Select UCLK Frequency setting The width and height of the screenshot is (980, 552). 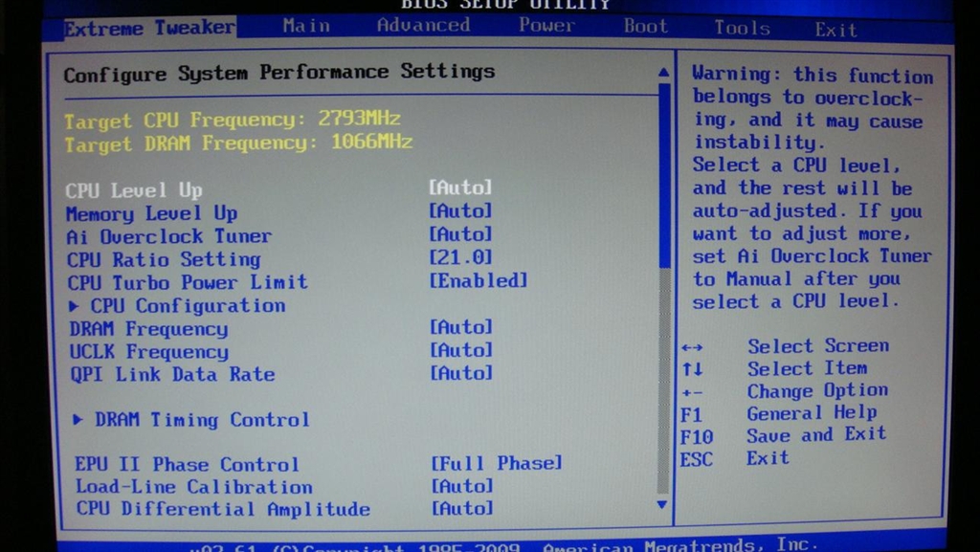(x=148, y=351)
